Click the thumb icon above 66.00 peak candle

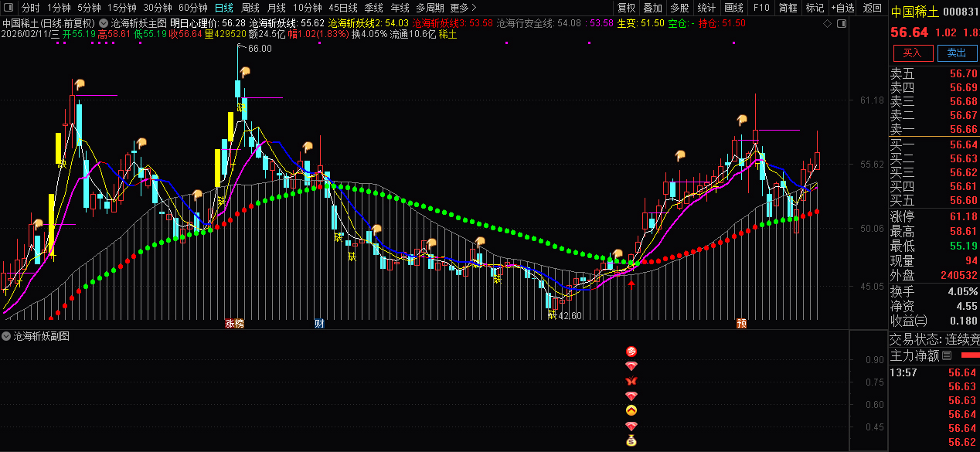244,72
